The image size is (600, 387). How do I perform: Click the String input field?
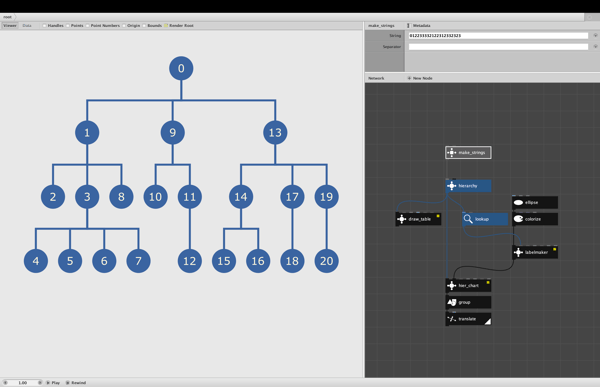click(498, 36)
